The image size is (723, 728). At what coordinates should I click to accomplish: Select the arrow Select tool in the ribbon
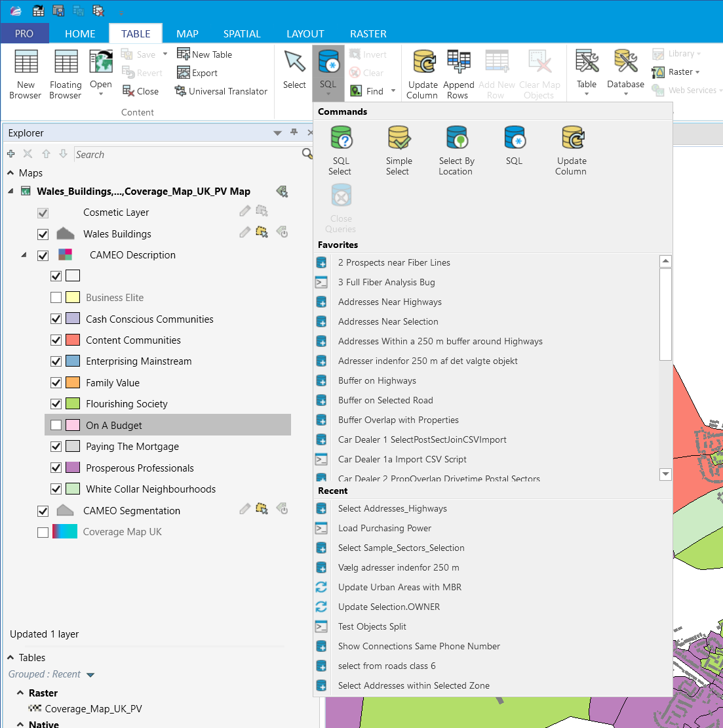294,72
